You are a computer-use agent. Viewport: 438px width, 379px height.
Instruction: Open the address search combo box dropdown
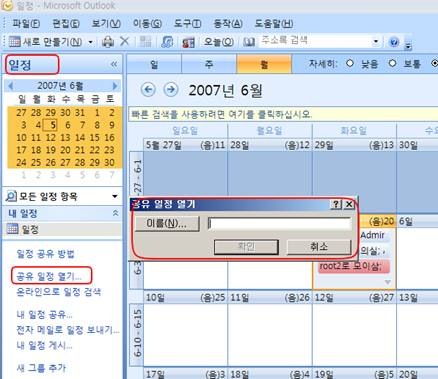click(376, 41)
